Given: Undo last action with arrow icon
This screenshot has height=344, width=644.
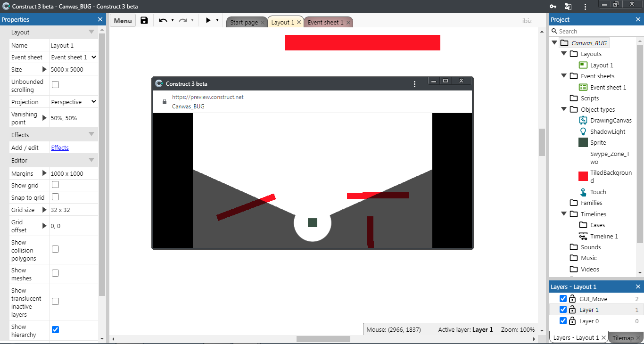Looking at the screenshot, I should (163, 20).
